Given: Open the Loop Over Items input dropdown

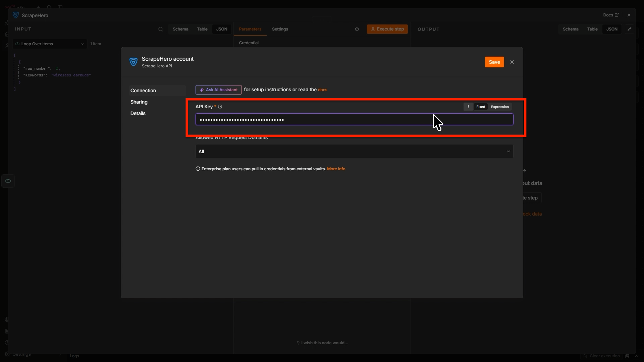Looking at the screenshot, I should point(50,44).
